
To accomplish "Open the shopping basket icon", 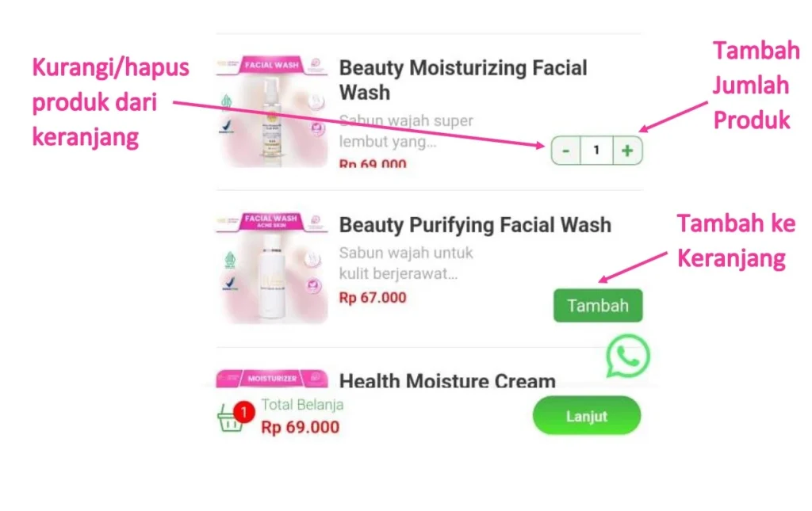I will (231, 418).
